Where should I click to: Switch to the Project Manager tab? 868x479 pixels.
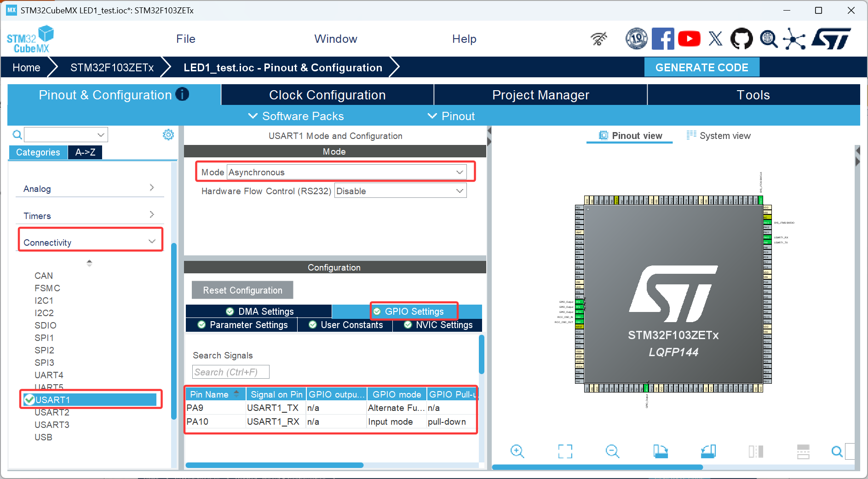coord(540,95)
